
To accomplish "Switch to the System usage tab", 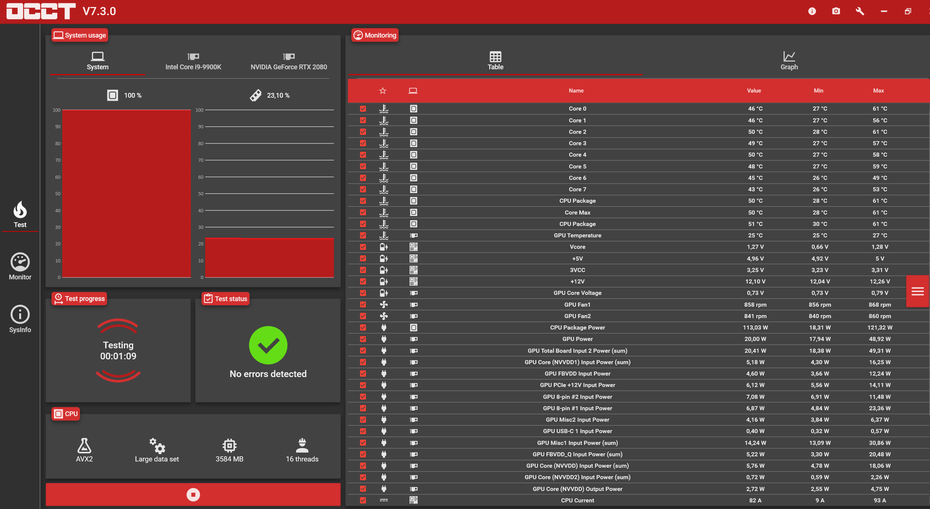I will click(97, 61).
